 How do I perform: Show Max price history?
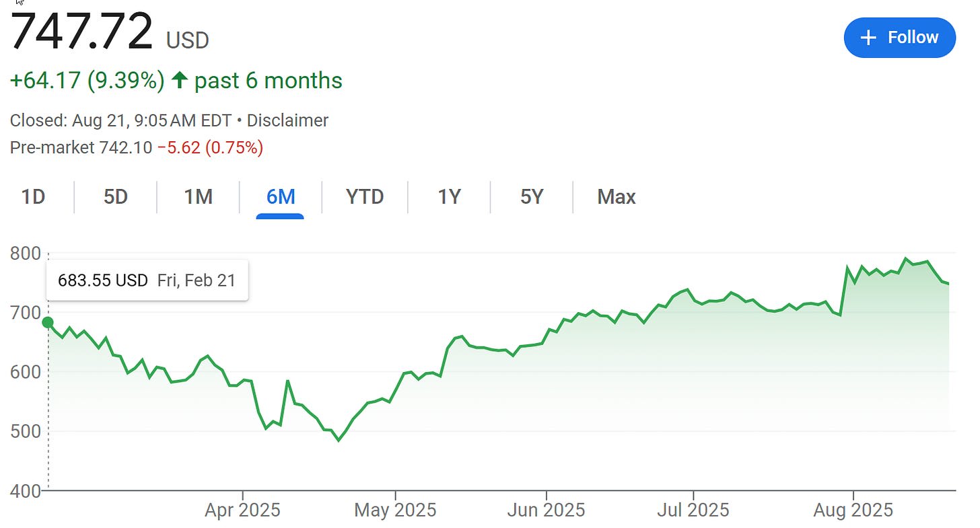[617, 197]
